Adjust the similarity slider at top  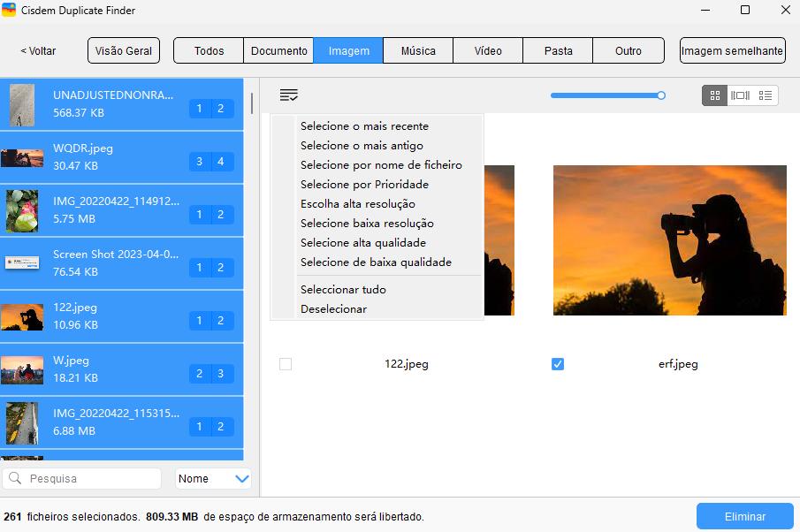(x=660, y=94)
